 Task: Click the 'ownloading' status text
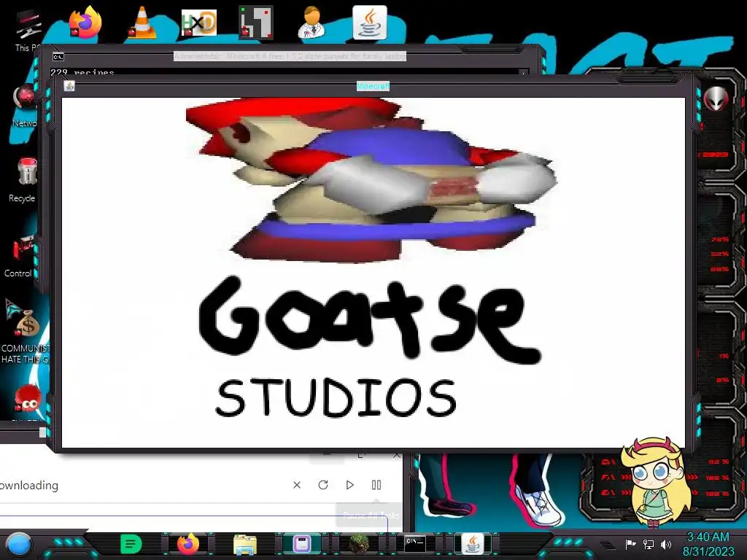[x=28, y=485]
